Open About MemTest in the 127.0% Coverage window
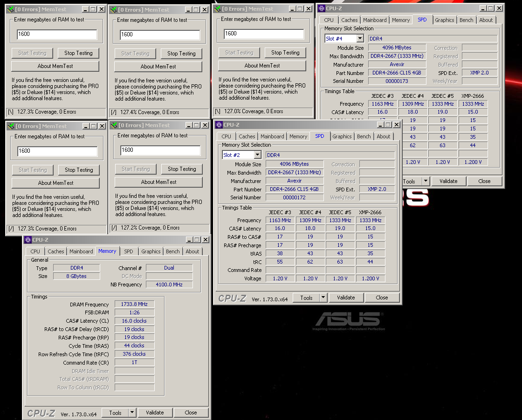Viewport: 522px width, 420px height. click(262, 66)
